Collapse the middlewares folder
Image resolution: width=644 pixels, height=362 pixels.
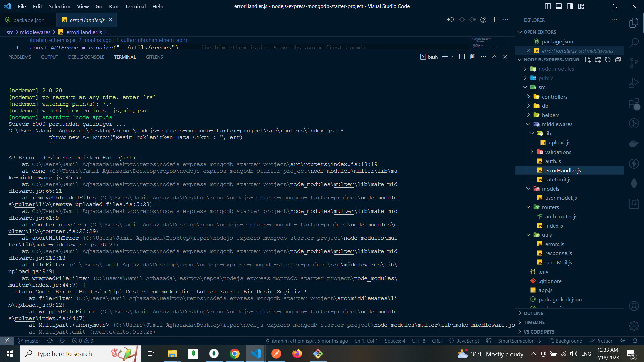pyautogui.click(x=557, y=124)
